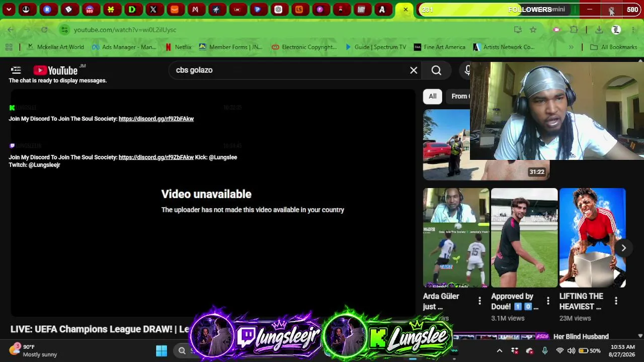Expand the hidden bookmarks overflow chevron
Screen dimensions: 644x362
571,47
